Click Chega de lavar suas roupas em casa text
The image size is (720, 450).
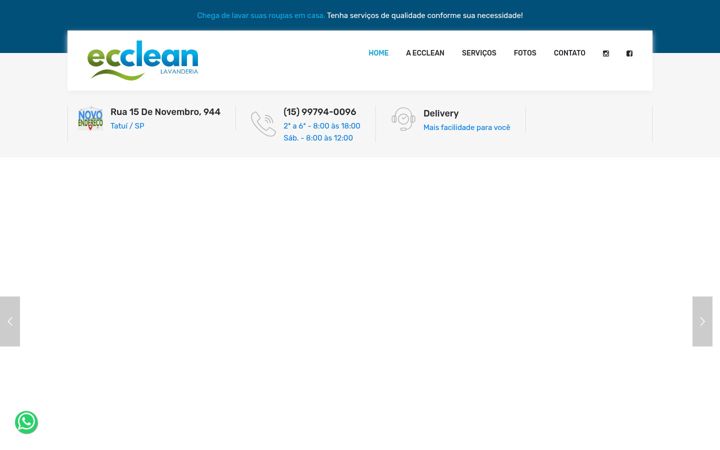pyautogui.click(x=261, y=16)
